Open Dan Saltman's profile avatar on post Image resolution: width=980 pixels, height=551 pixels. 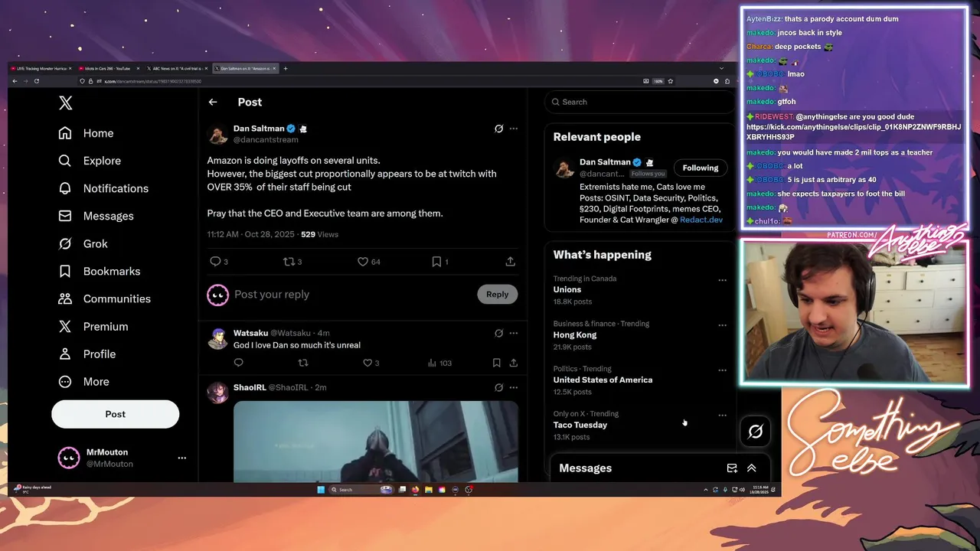pos(218,135)
